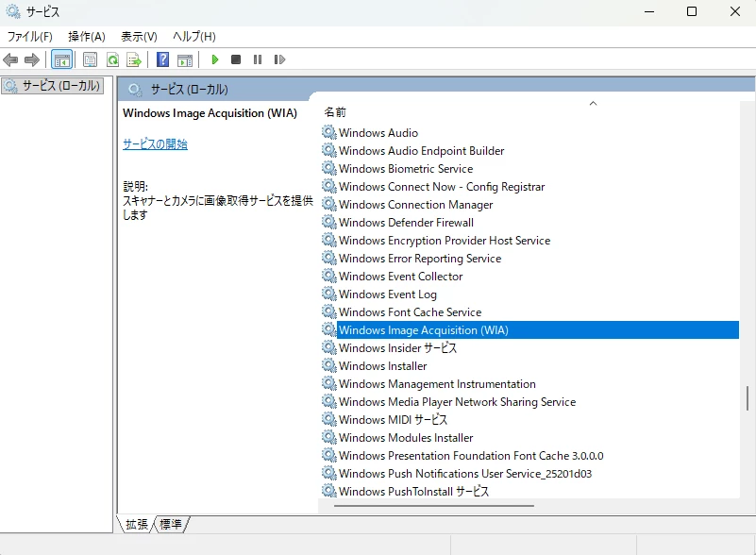Start the service with the green play icon
756x555 pixels.
coord(215,59)
